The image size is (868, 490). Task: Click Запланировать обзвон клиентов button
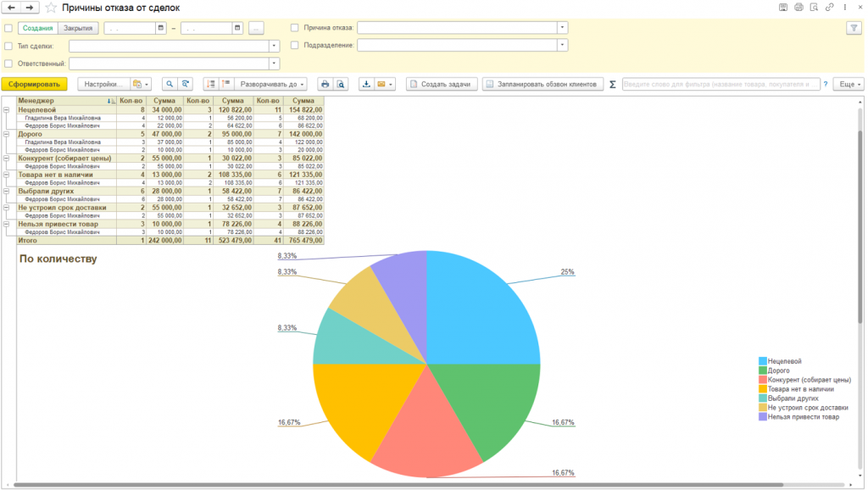[542, 85]
